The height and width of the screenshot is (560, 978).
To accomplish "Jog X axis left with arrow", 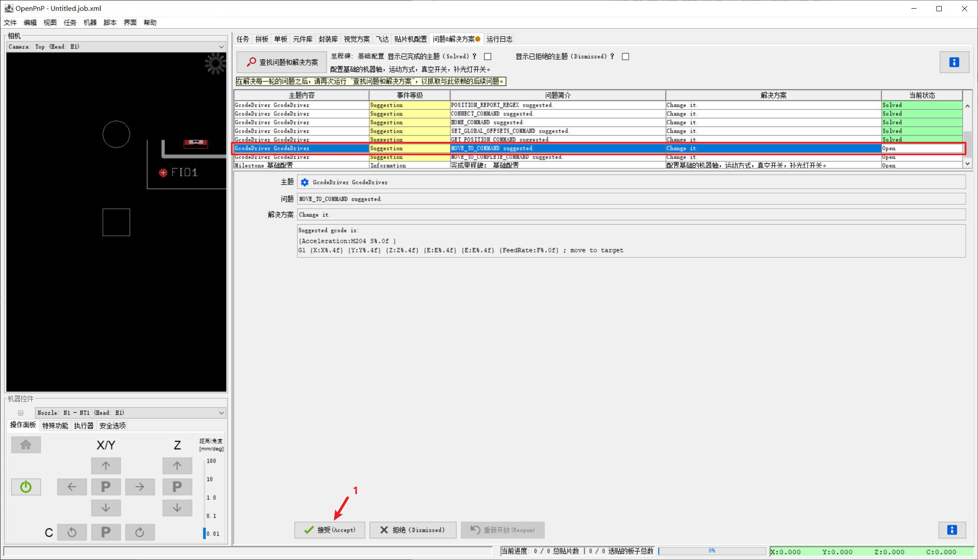I will click(72, 487).
